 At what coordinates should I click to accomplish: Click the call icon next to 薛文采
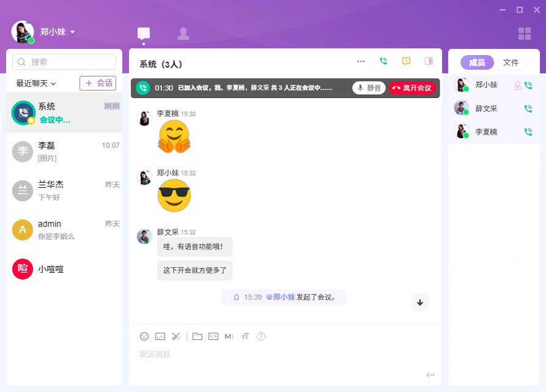pyautogui.click(x=528, y=109)
